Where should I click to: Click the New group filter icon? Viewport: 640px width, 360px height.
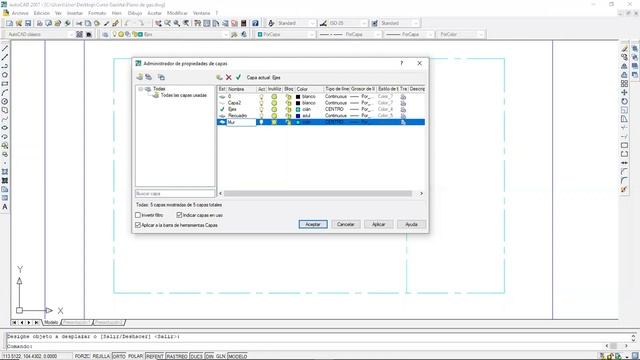point(149,77)
